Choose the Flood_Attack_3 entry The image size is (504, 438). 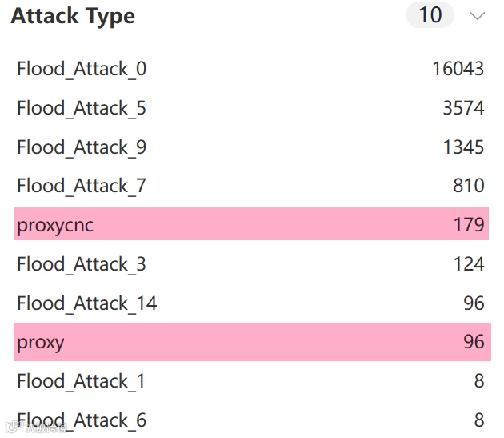tap(251, 264)
